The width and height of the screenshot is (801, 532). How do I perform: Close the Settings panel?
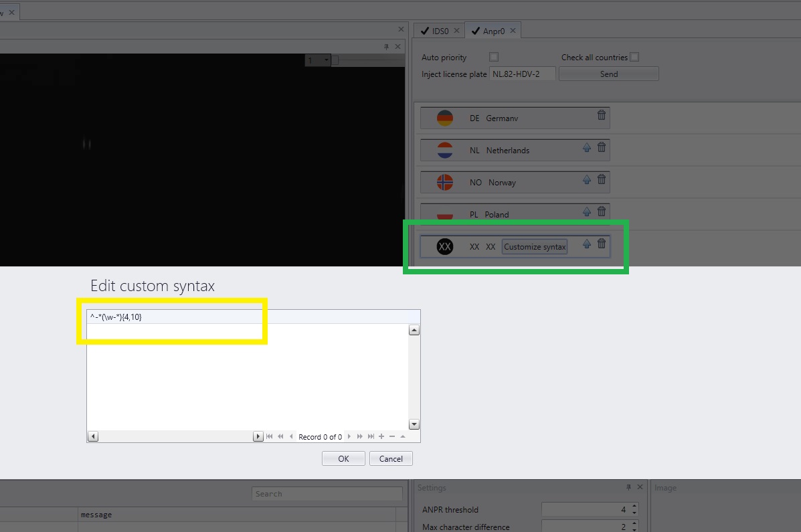640,487
